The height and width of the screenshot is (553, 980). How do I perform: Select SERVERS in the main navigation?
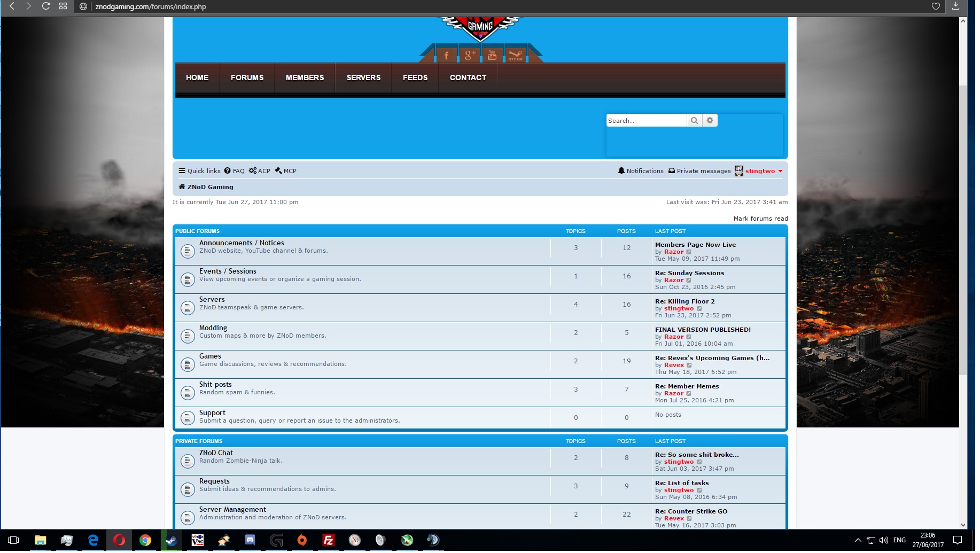[x=363, y=78]
